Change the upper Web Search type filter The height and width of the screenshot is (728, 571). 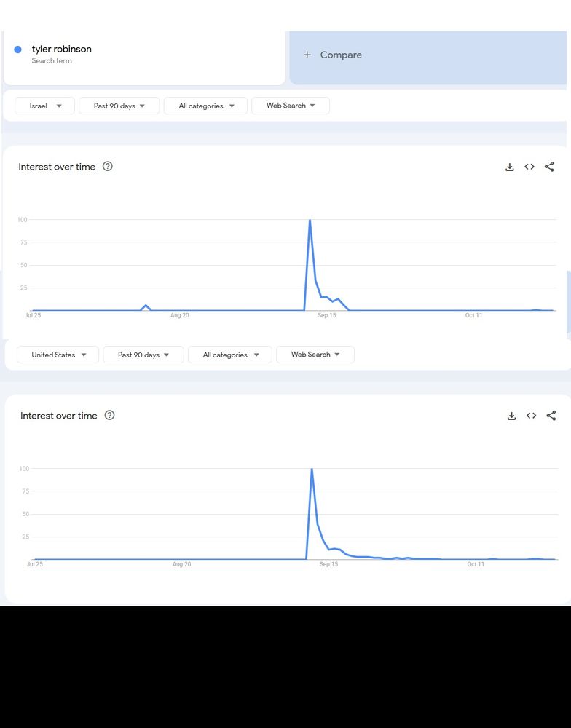coord(291,106)
